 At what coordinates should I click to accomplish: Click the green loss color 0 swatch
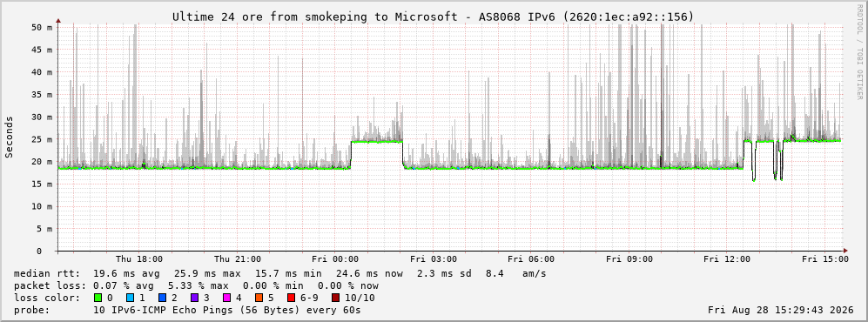[x=98, y=298]
